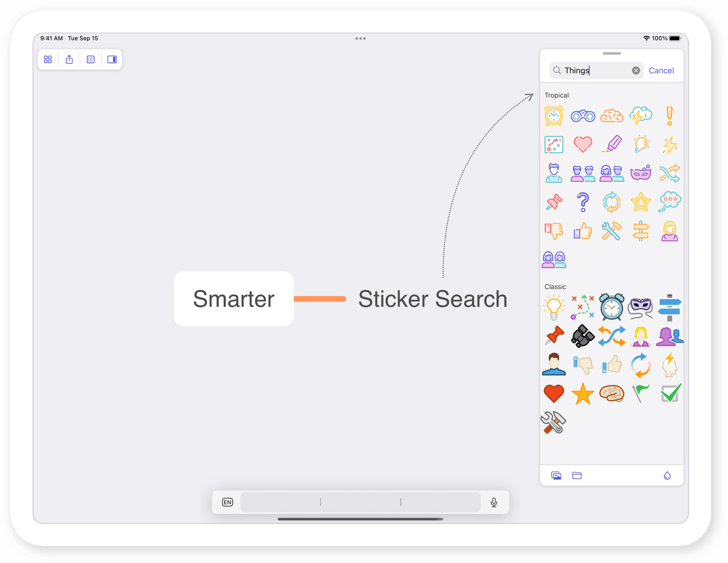Open the files folder icon at panel bottom

(577, 476)
